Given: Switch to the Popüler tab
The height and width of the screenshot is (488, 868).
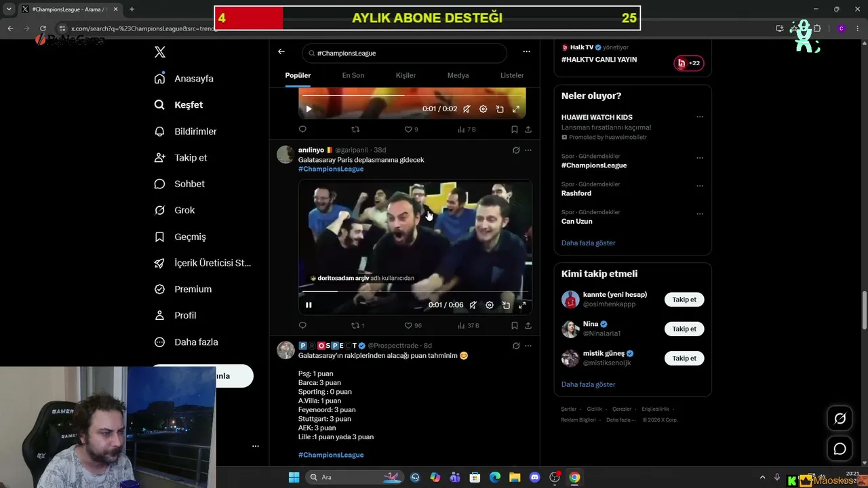Looking at the screenshot, I should coord(298,75).
